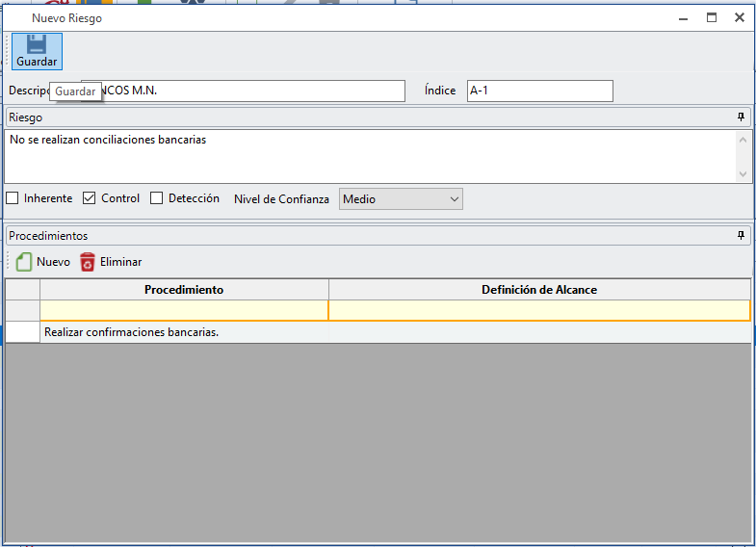The width and height of the screenshot is (756, 547).
Task: Click the Eliminar trash can icon
Action: click(x=88, y=262)
